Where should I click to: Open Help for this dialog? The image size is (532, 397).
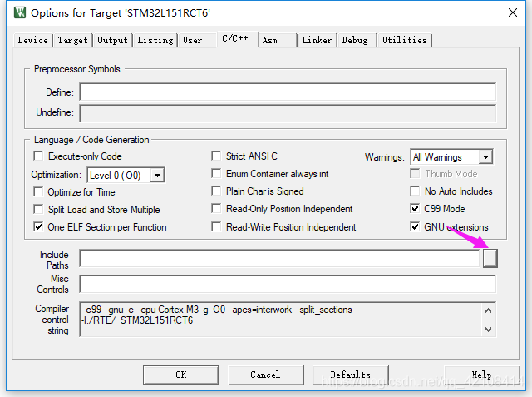(x=482, y=375)
